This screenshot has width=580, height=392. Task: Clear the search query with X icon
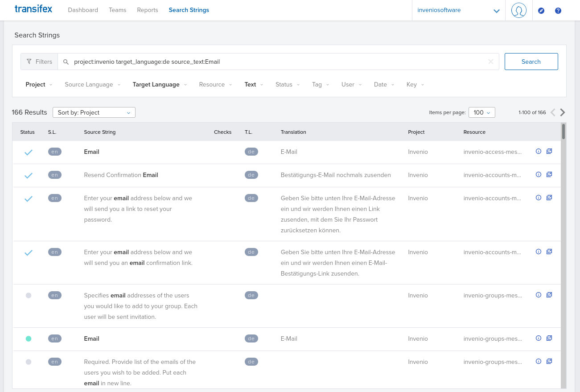coord(491,62)
